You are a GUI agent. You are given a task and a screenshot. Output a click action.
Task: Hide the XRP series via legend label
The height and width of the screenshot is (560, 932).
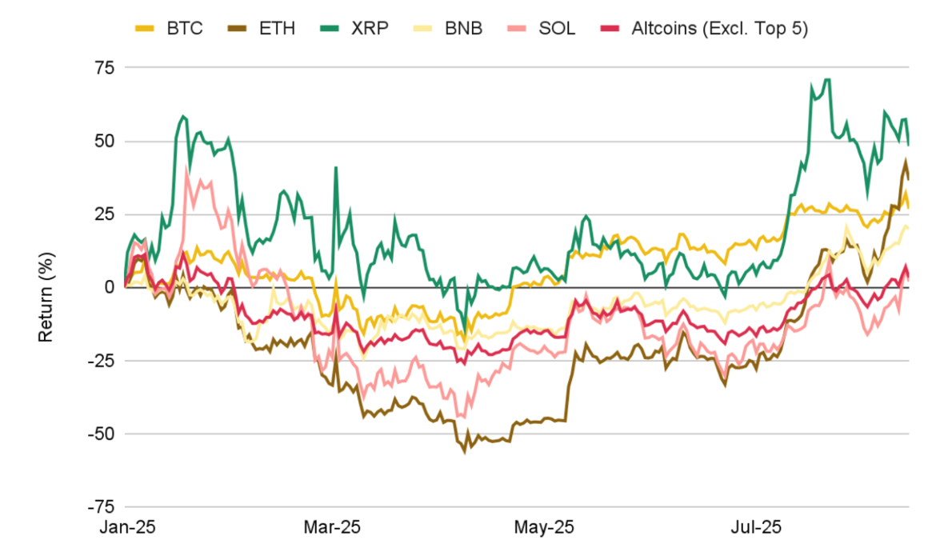pos(370,29)
